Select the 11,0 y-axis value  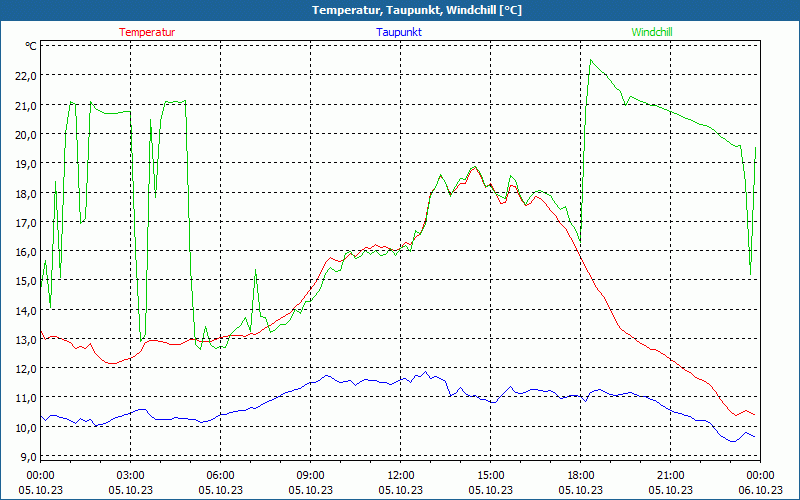click(x=27, y=397)
